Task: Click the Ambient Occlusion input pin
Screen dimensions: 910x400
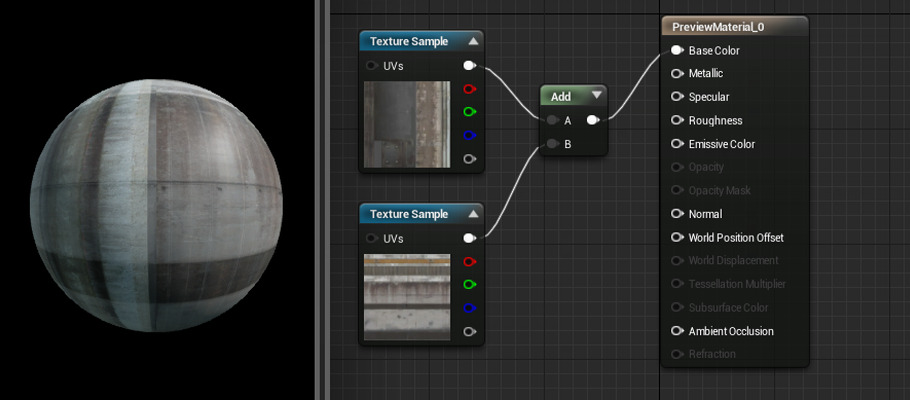Action: [677, 331]
